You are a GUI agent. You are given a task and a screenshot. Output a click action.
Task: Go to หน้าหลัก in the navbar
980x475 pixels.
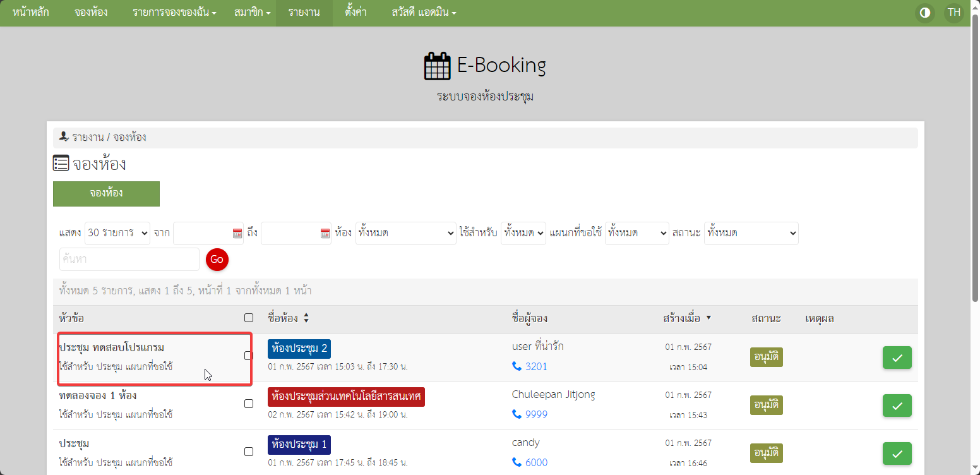click(31, 13)
